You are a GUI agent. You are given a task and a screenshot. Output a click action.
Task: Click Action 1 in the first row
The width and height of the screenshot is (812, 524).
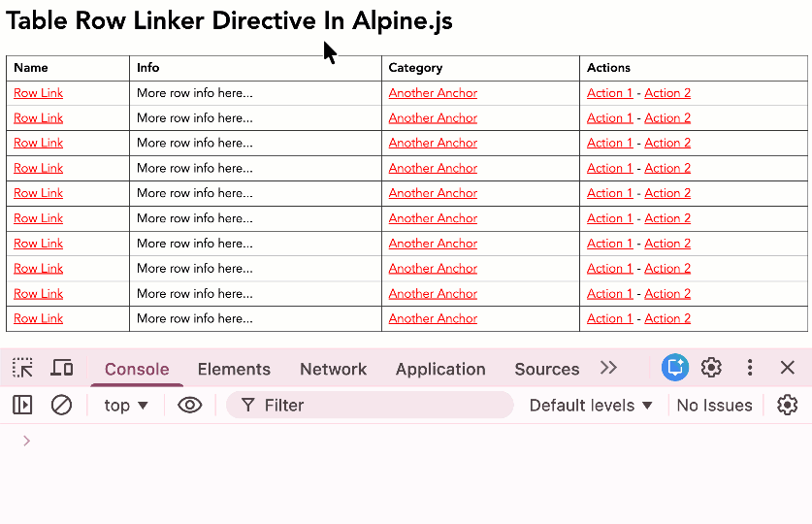point(609,93)
